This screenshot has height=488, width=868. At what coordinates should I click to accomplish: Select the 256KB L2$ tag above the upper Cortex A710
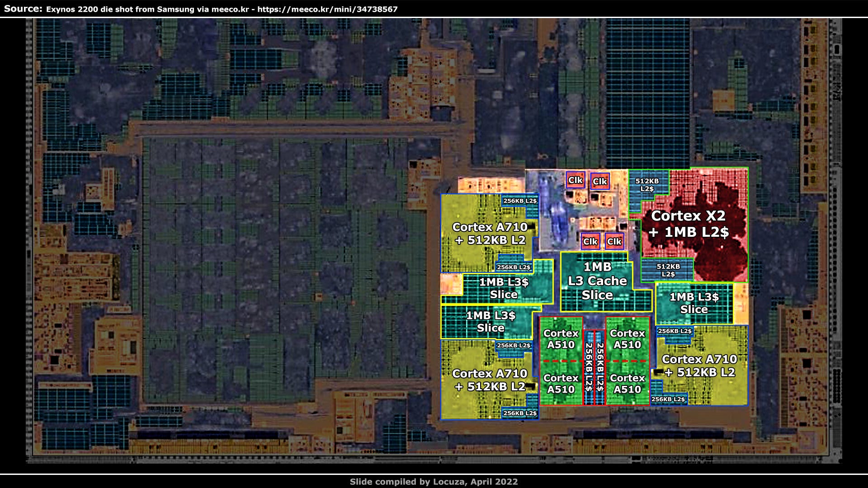pyautogui.click(x=520, y=201)
